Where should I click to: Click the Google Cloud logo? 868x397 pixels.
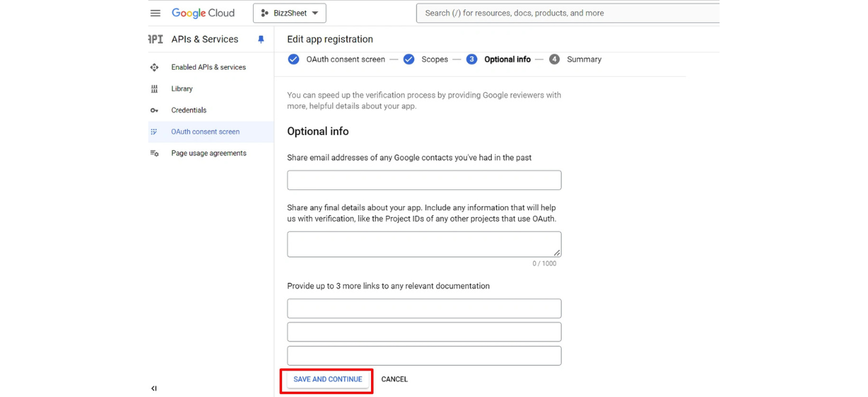[x=203, y=13]
